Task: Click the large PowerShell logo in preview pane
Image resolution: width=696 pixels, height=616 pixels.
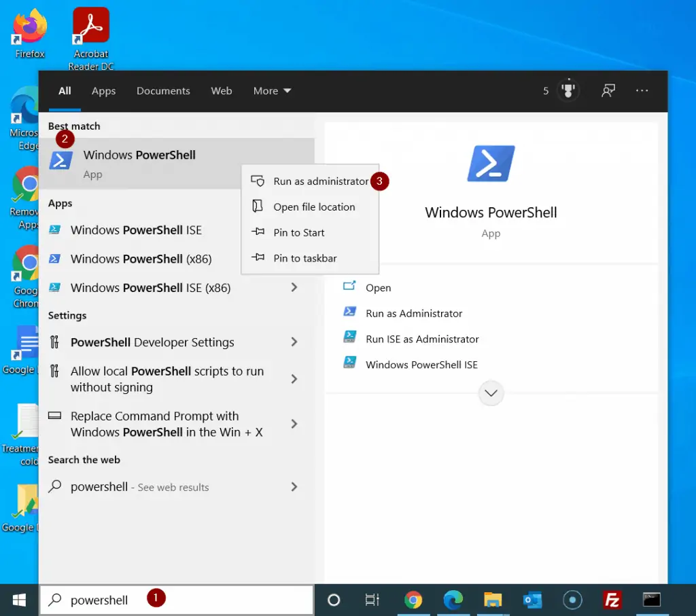Action: point(491,164)
